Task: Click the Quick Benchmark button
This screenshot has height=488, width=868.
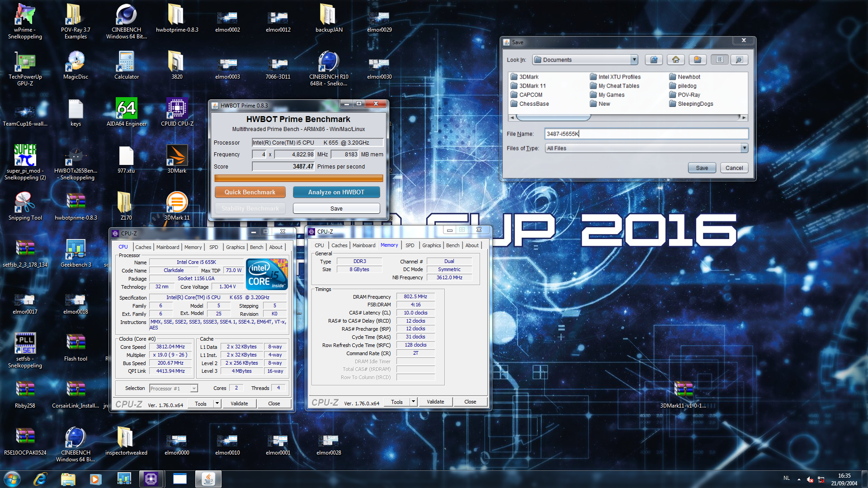Action: pyautogui.click(x=250, y=192)
